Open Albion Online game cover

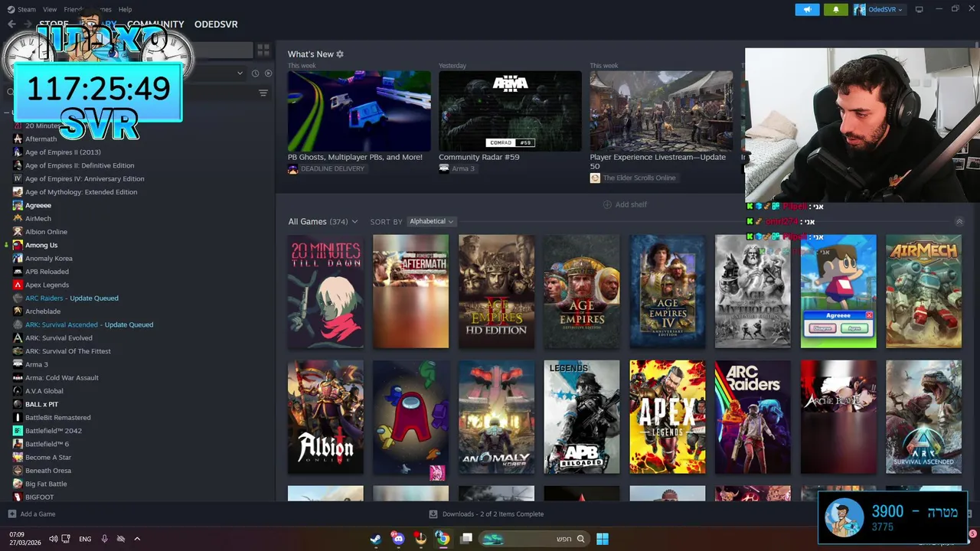click(325, 417)
